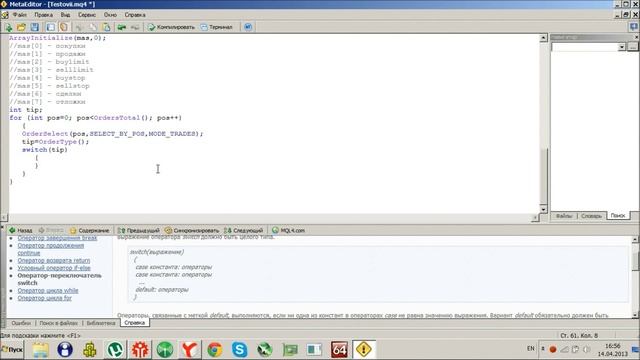Click the MetaEditor document icon in menu bar
The height and width of the screenshot is (360, 640).
4,15
